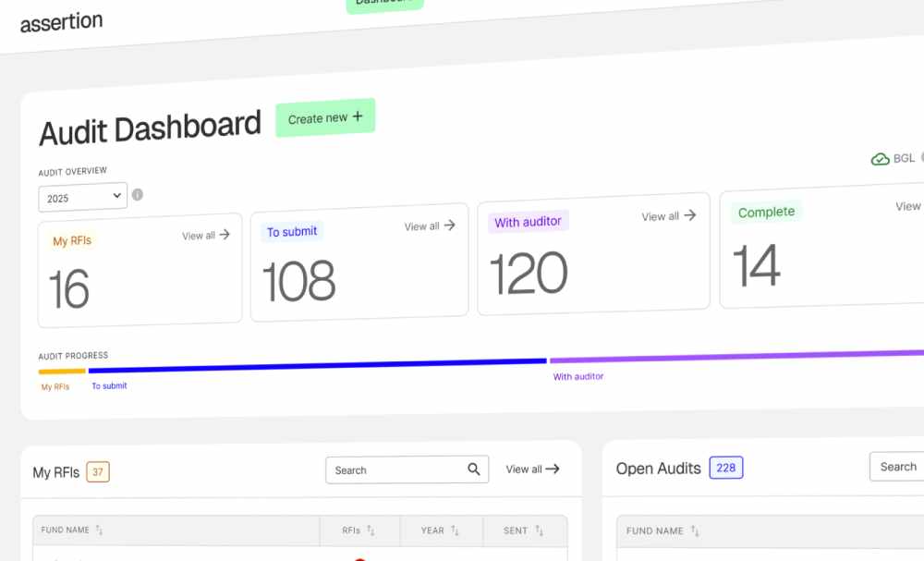Click the arrow icon on With auditor View all

pyautogui.click(x=690, y=215)
